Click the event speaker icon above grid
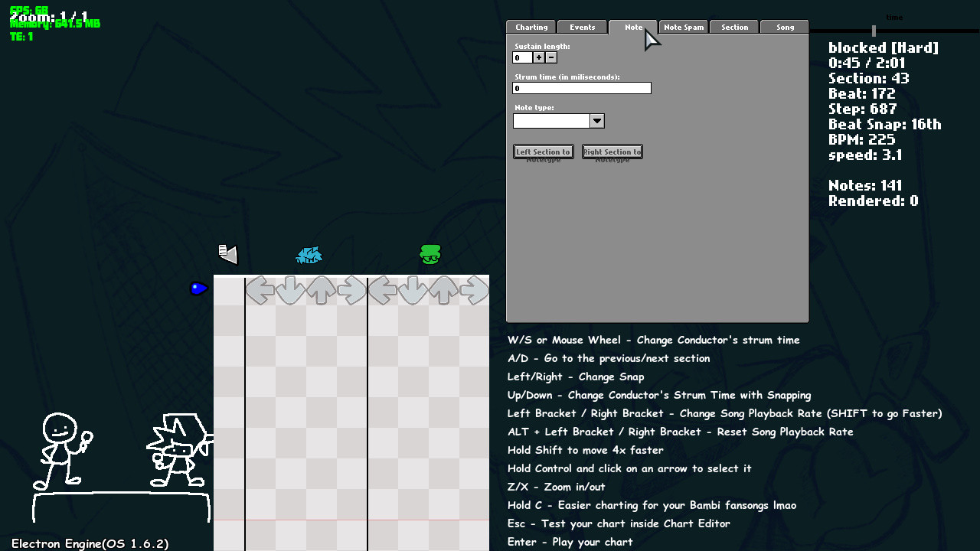The height and width of the screenshot is (551, 980). pos(228,254)
